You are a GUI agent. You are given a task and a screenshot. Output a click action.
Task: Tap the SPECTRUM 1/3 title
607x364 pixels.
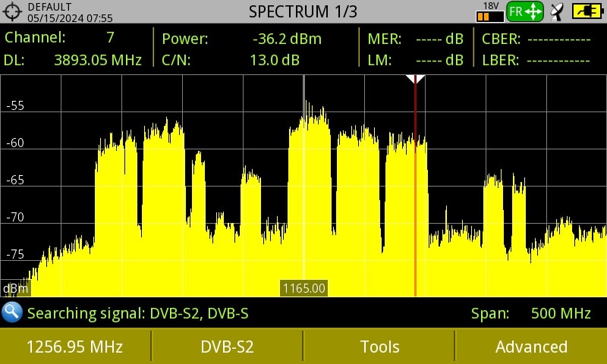coord(303,11)
